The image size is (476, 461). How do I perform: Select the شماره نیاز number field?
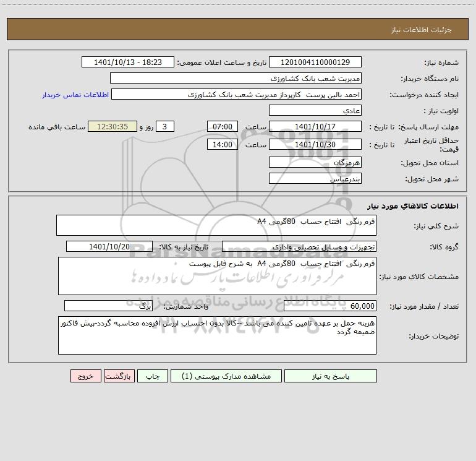click(x=315, y=62)
